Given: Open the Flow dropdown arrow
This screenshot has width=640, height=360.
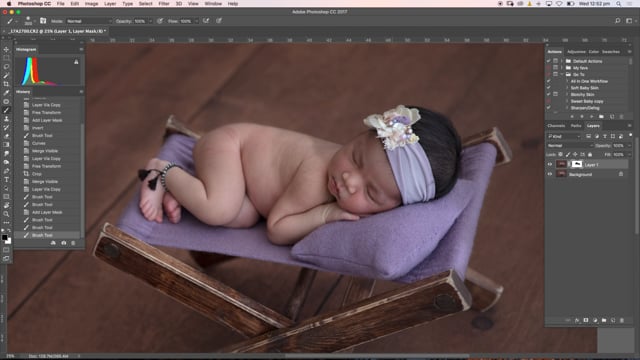Looking at the screenshot, I should coord(196,21).
